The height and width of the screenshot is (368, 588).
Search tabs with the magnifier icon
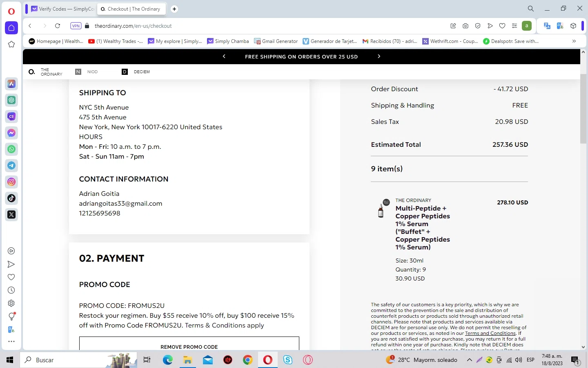[531, 9]
